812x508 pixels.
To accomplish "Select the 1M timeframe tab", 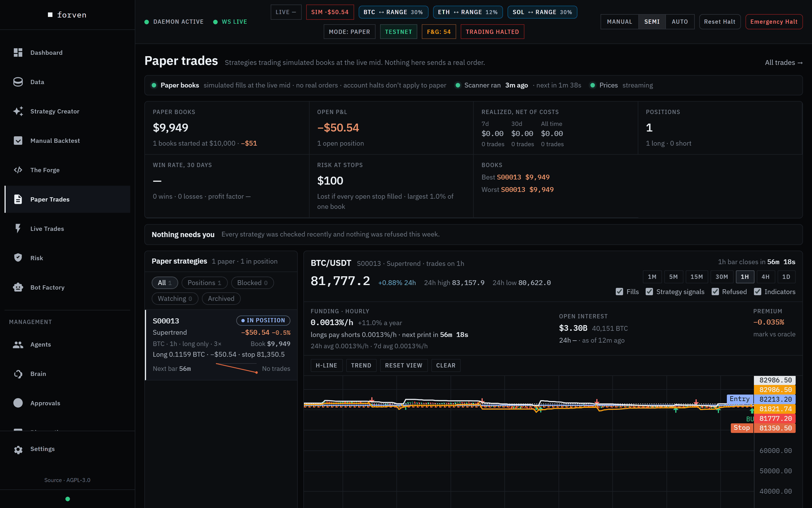I will 652,277.
